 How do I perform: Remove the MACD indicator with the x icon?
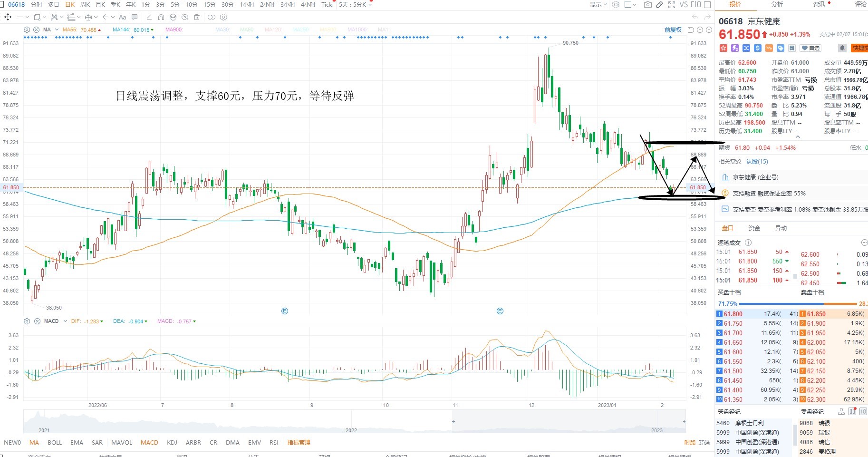tap(37, 321)
